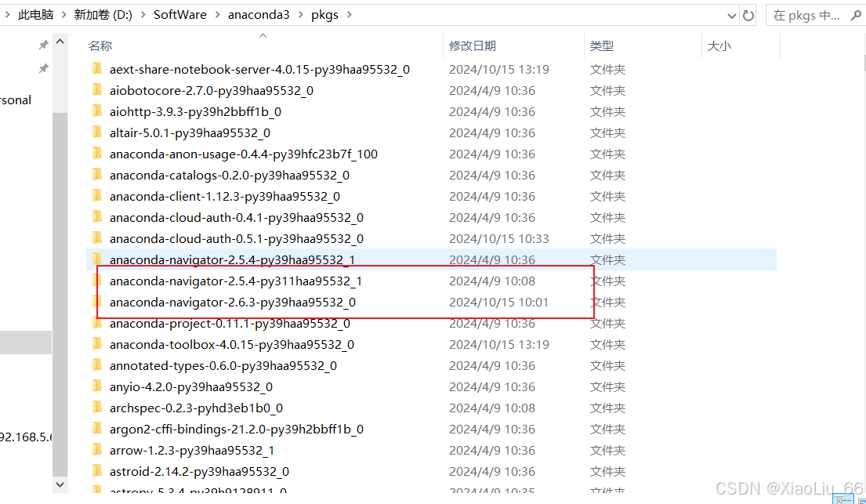866x504 pixels.
Task: Click folder icon of anaconda-project-0.11.1
Action: tap(97, 323)
